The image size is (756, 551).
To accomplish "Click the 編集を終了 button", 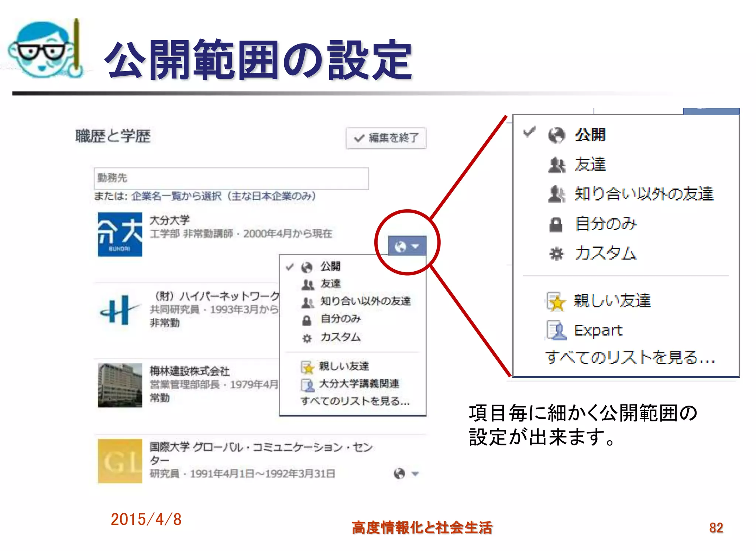I will pyautogui.click(x=386, y=138).
